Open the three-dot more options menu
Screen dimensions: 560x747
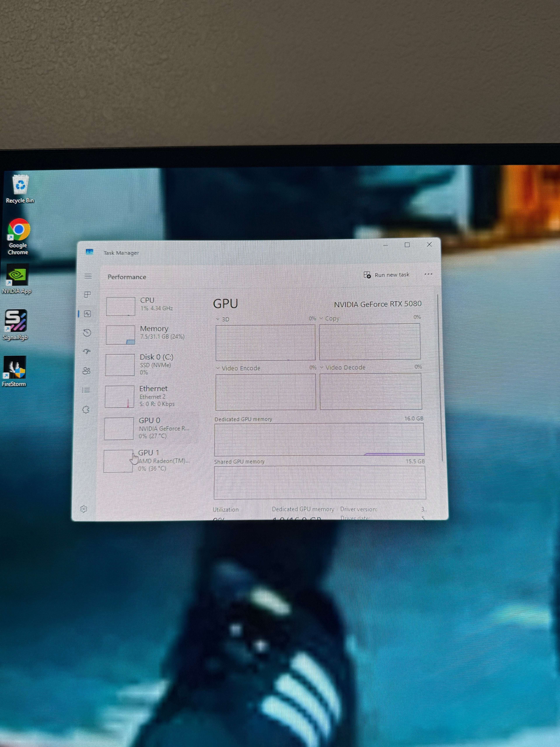coord(428,274)
